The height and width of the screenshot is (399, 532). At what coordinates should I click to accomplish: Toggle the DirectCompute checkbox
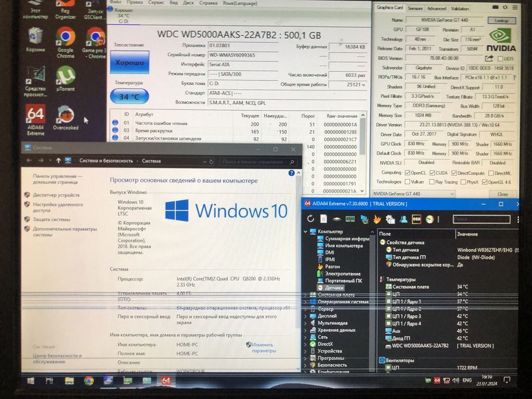[x=454, y=173]
